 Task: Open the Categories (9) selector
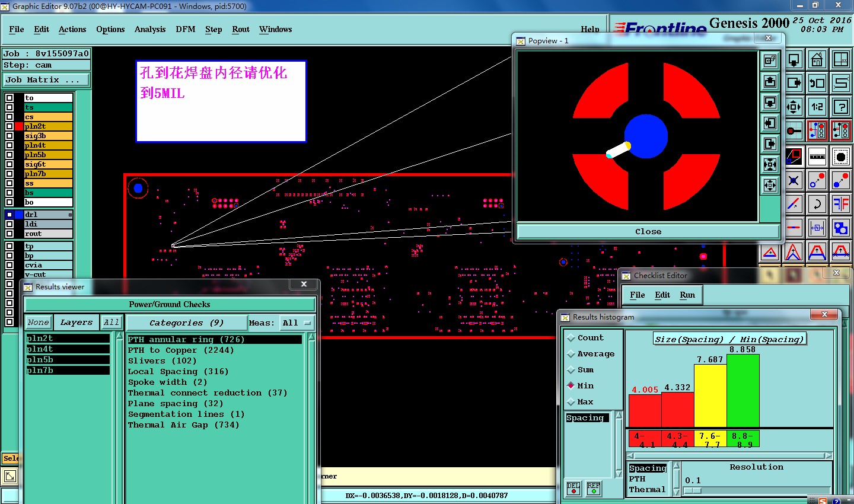[186, 323]
